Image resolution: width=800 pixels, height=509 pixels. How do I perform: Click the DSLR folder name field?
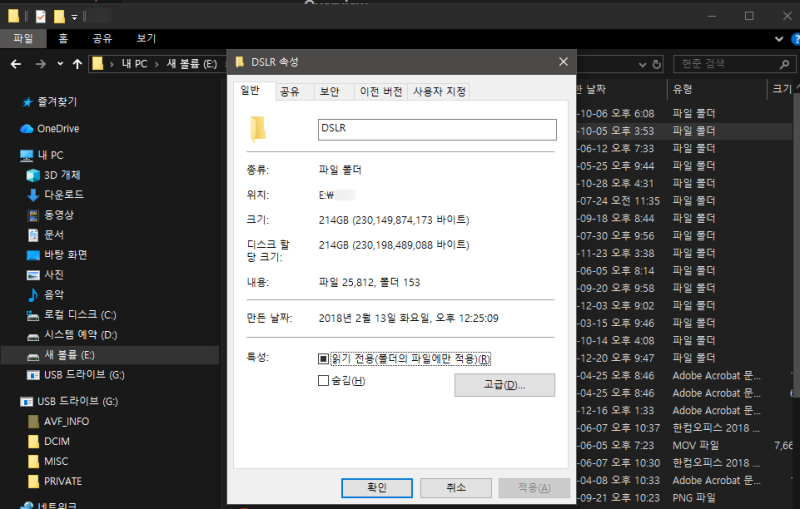[437, 130]
